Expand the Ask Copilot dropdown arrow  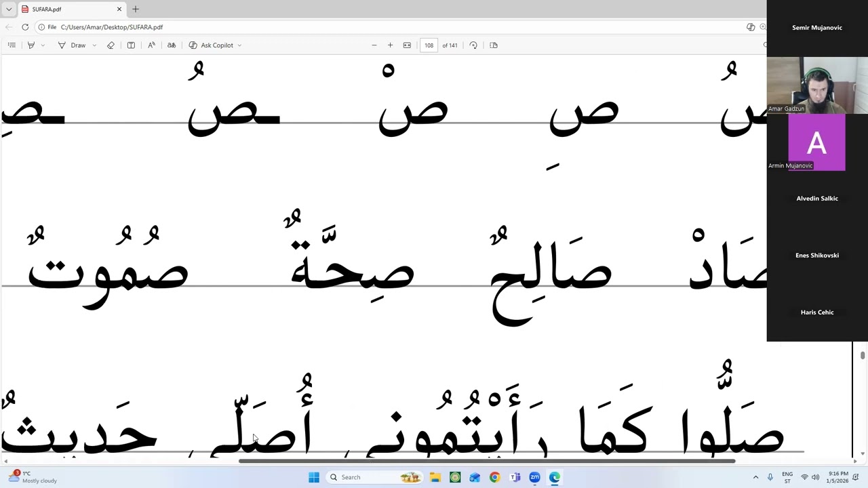(239, 45)
